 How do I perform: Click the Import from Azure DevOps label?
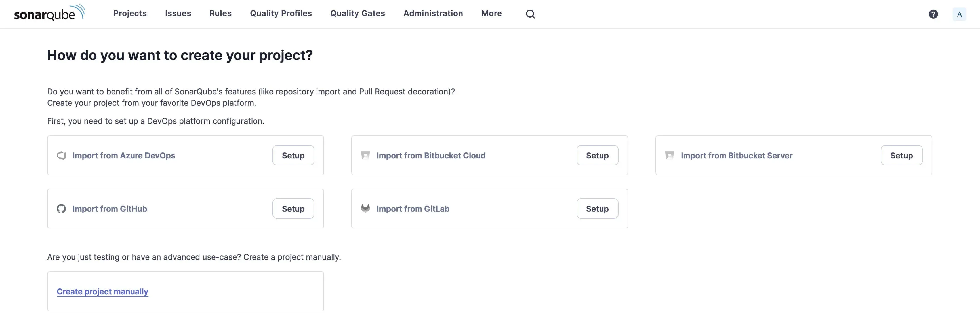[124, 156]
